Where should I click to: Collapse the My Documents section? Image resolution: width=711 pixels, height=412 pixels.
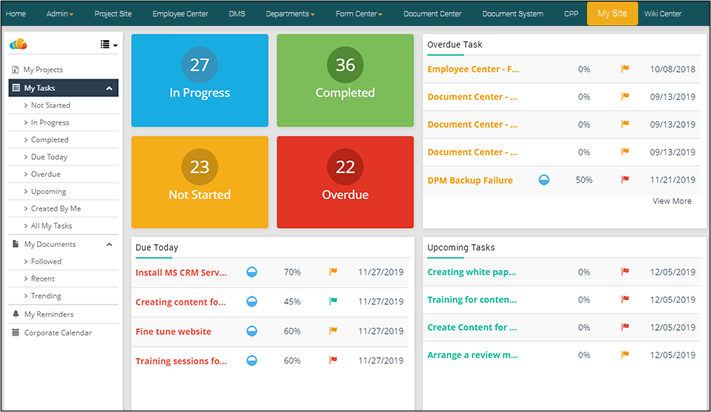(109, 244)
